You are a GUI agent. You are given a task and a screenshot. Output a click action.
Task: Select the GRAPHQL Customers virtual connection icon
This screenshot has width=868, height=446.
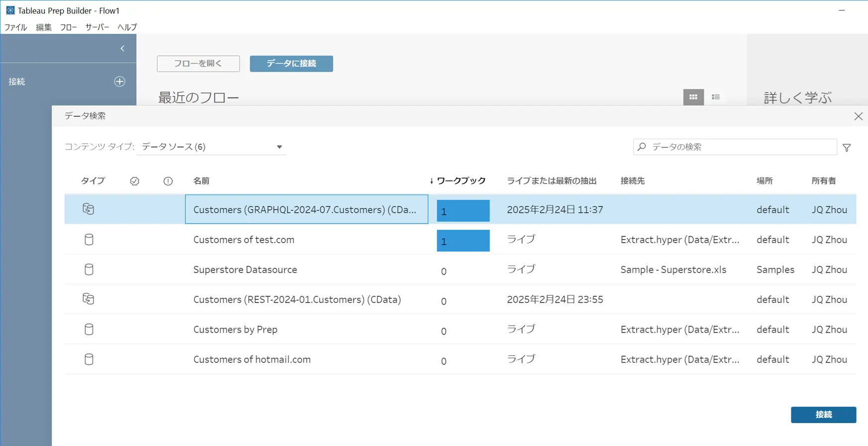point(89,209)
